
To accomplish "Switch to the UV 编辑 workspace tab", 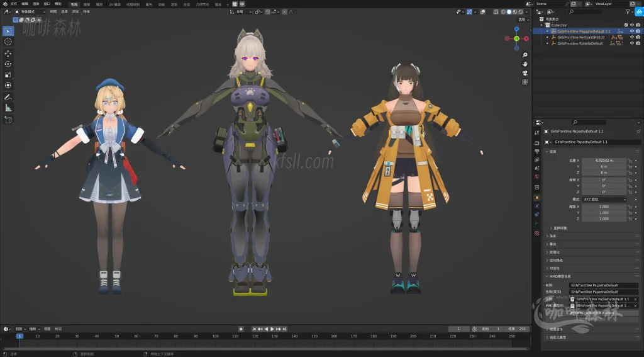I will 114,4.
